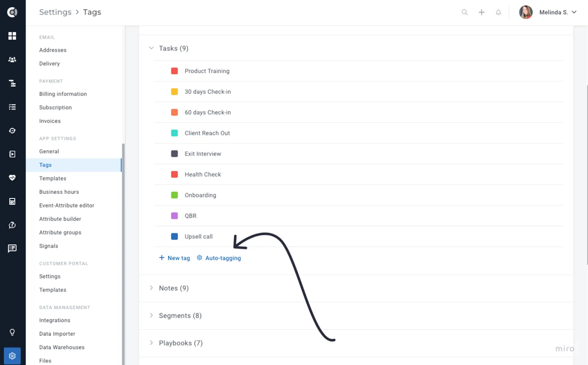
Task: Open the refresh cycle icon in sidebar
Action: (12, 131)
